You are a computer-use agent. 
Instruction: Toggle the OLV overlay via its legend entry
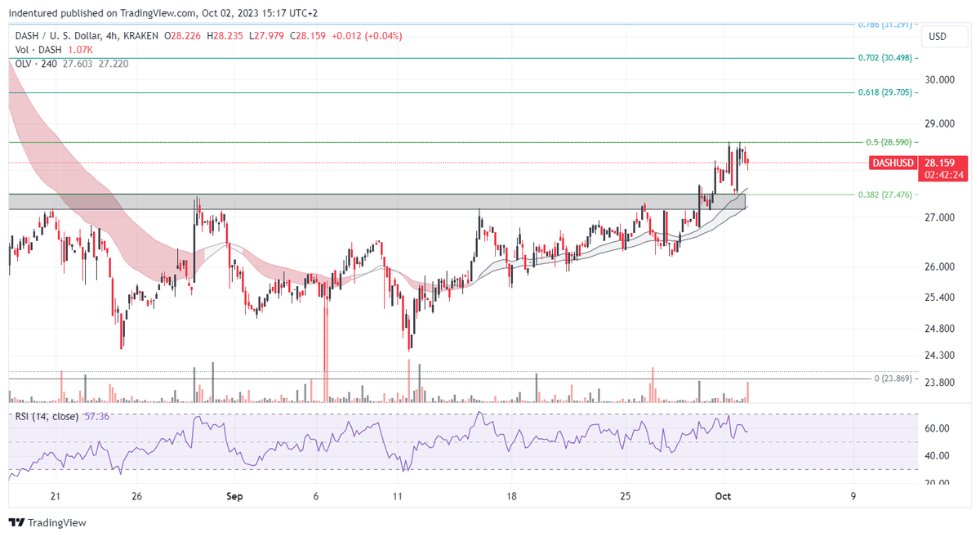pos(33,63)
